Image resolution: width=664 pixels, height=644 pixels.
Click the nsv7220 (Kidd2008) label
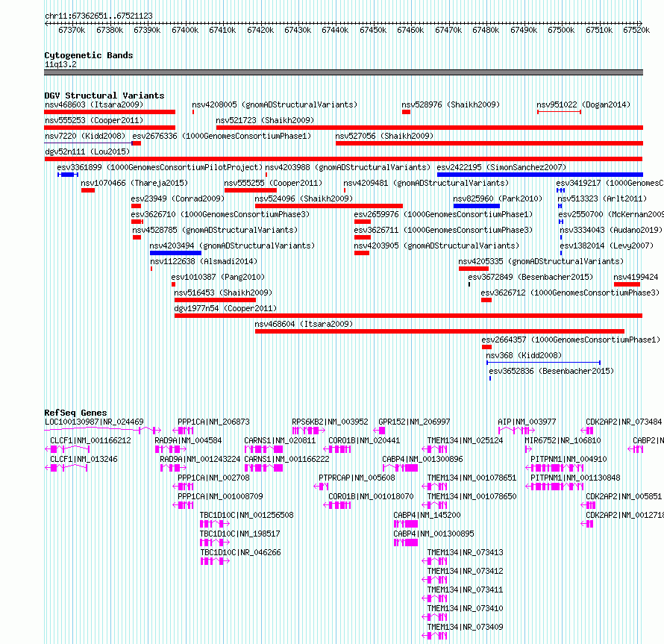coord(85,136)
